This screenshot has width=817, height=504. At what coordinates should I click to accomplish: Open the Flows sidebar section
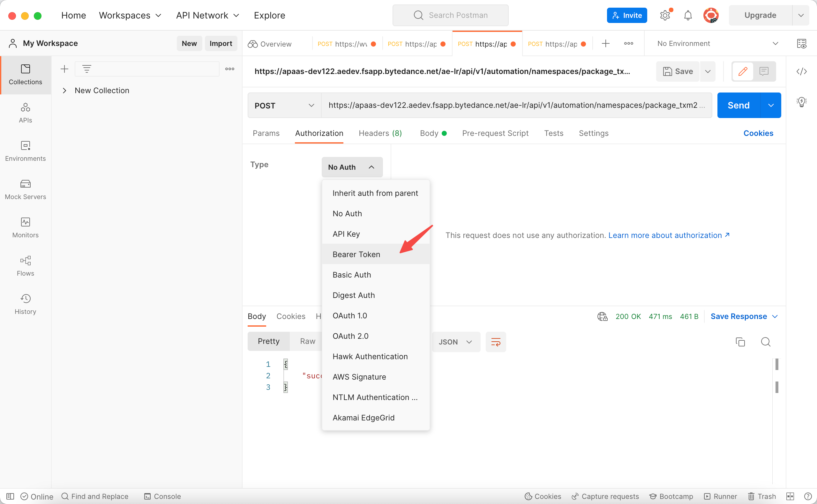pos(25,266)
